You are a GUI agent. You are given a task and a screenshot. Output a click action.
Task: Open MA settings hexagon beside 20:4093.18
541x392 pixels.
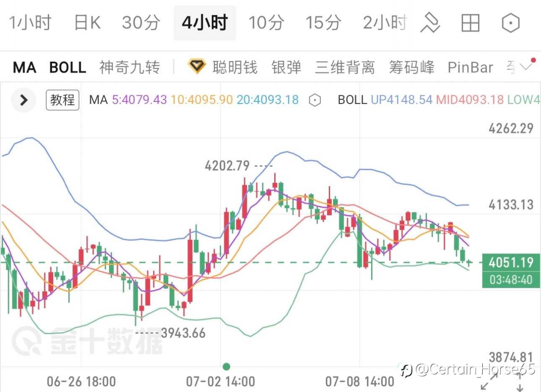click(315, 100)
